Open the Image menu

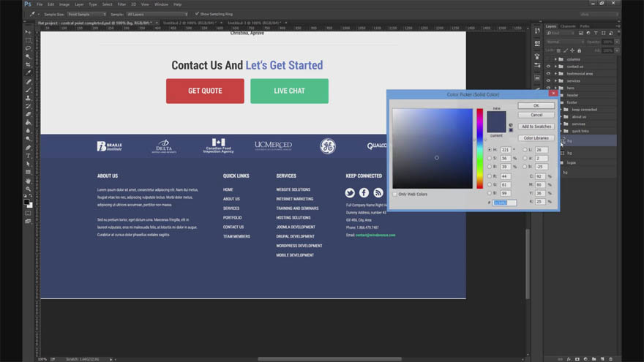64,4
